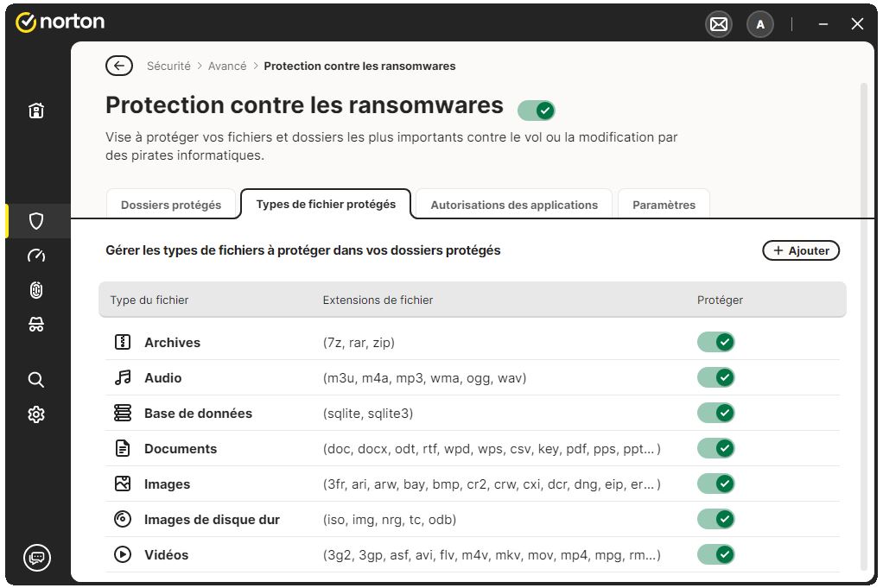Open the Performance speedometer sidebar icon

tap(36, 256)
